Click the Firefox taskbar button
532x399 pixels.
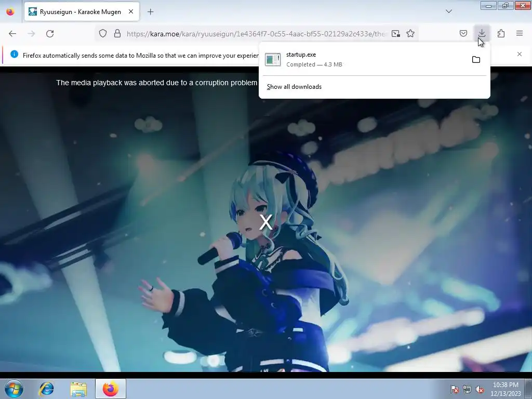tap(110, 389)
